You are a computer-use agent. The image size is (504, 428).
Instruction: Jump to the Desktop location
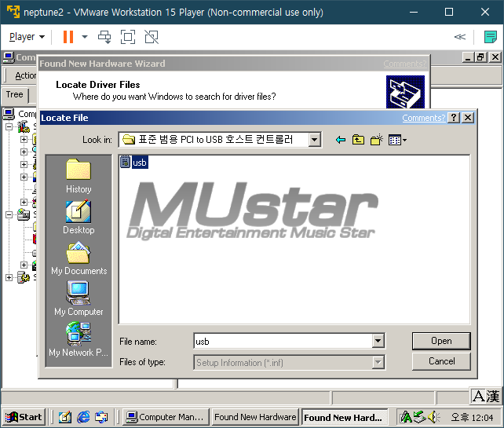pyautogui.click(x=79, y=217)
